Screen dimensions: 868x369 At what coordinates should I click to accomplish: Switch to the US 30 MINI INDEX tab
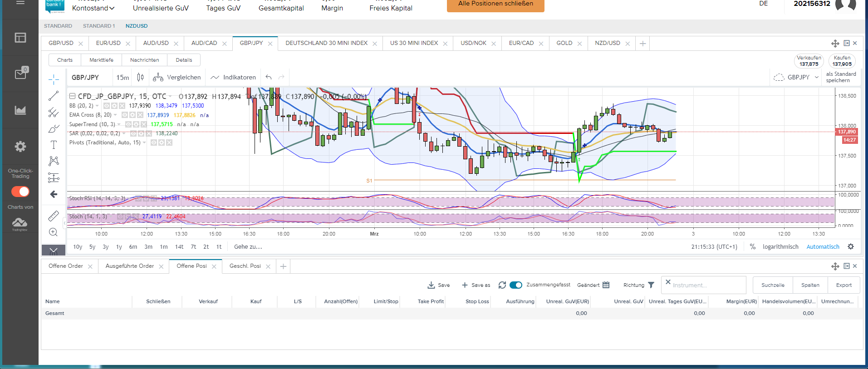pos(414,43)
